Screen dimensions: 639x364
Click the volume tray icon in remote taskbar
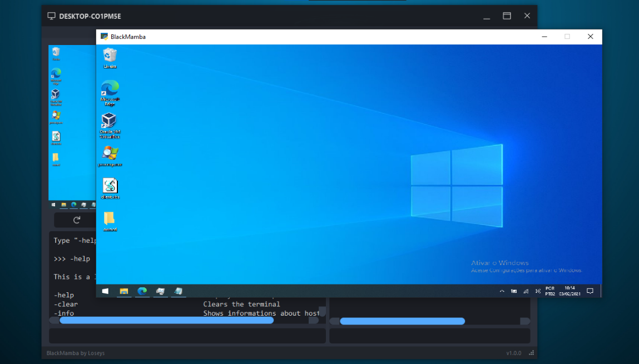click(538, 291)
